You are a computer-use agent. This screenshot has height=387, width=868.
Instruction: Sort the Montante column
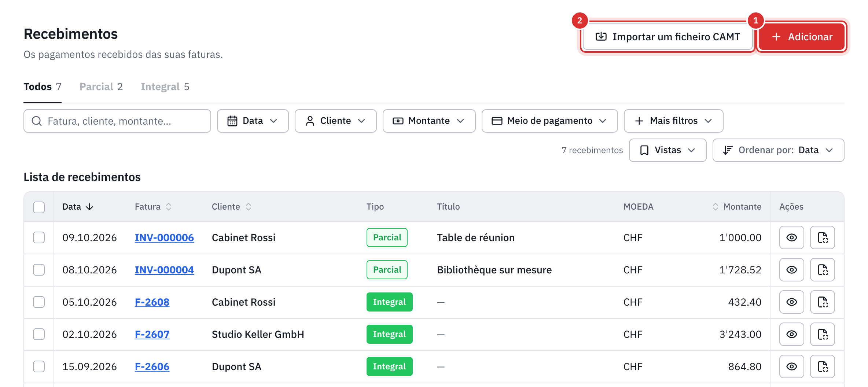point(715,207)
